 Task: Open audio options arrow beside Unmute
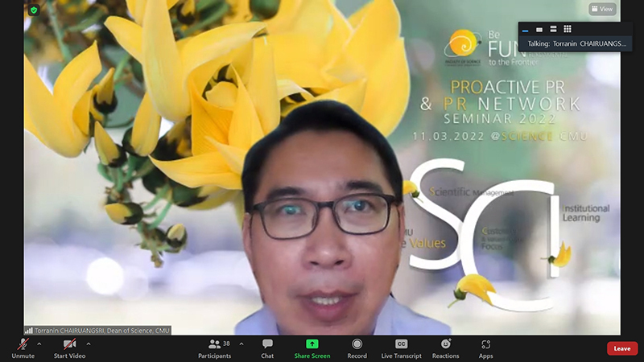click(39, 344)
